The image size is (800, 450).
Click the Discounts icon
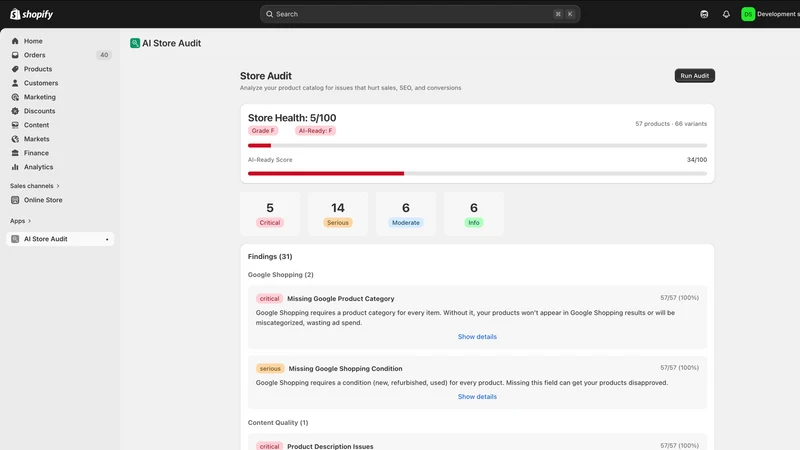tap(15, 111)
